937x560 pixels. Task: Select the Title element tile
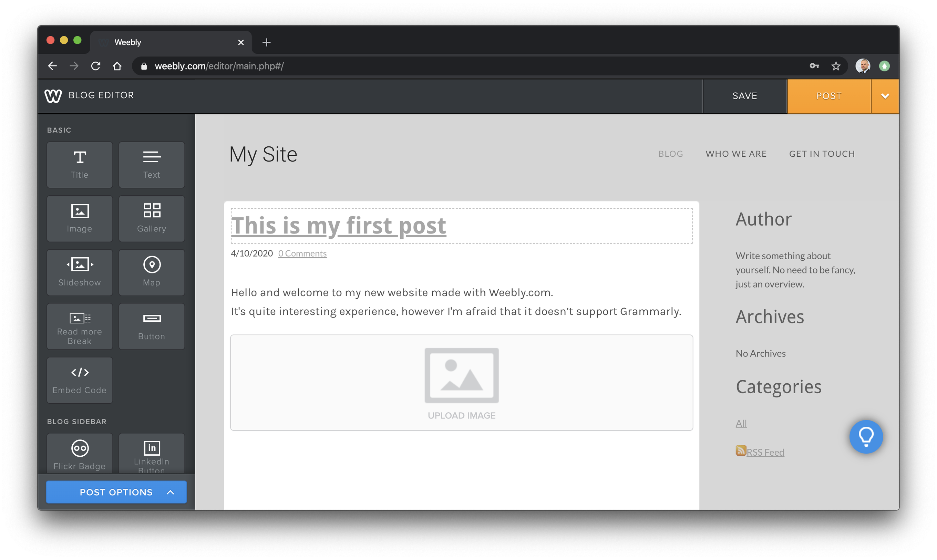[80, 165]
